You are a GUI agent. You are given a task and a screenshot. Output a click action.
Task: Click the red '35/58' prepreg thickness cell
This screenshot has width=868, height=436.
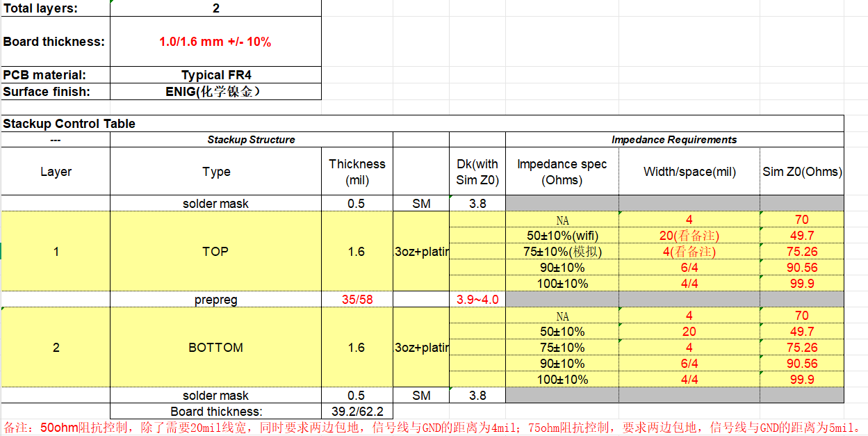tap(357, 300)
